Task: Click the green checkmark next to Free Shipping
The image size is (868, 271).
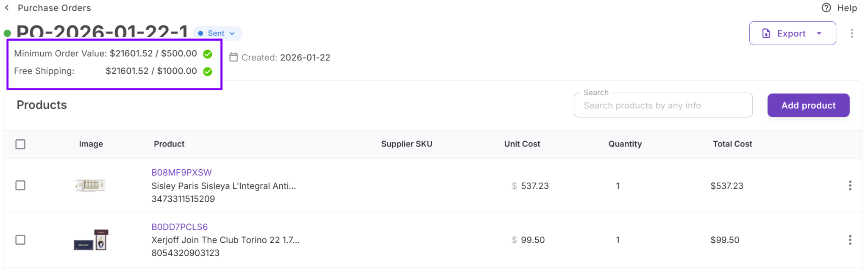Action: pyautogui.click(x=207, y=71)
